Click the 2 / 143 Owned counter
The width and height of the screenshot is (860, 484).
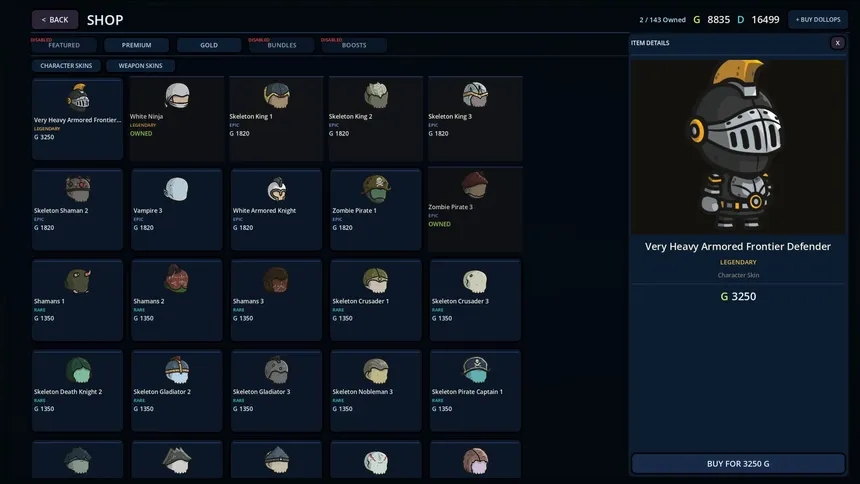tap(663, 20)
